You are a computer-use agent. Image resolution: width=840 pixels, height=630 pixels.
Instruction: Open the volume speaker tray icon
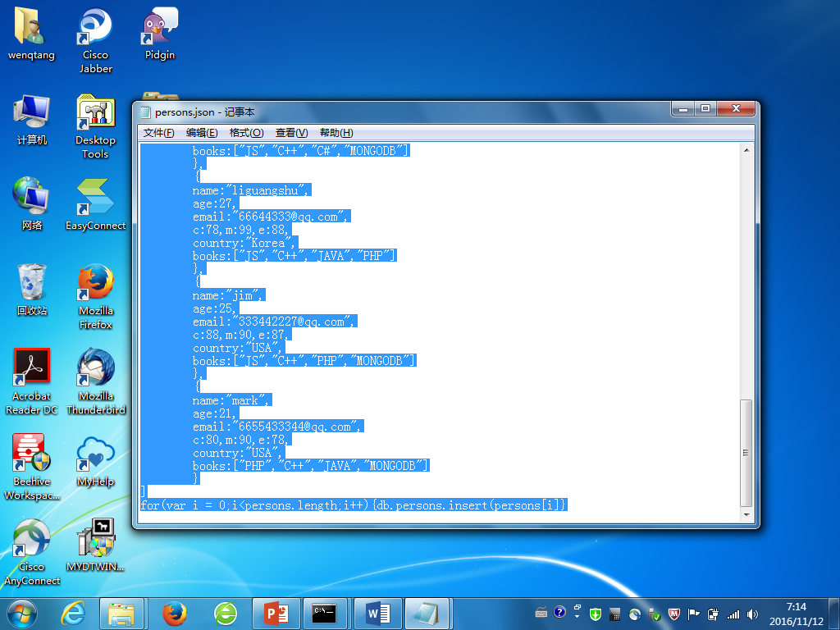tap(753, 614)
